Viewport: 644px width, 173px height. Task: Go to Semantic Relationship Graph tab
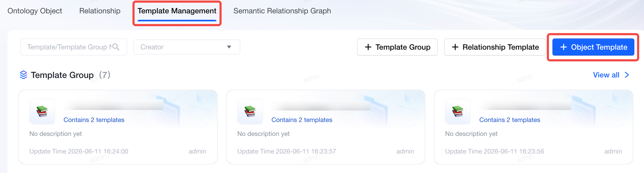pyautogui.click(x=282, y=11)
